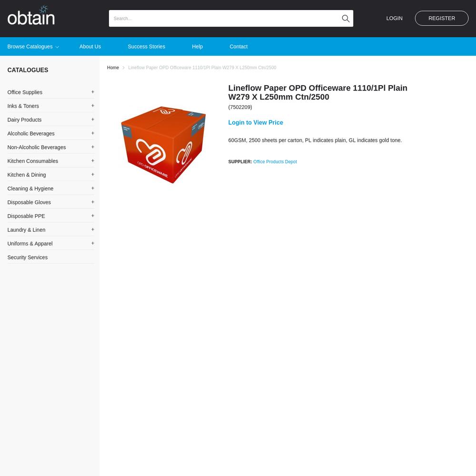The image size is (476, 476).
Task: Go to About Us
Action: point(90,47)
